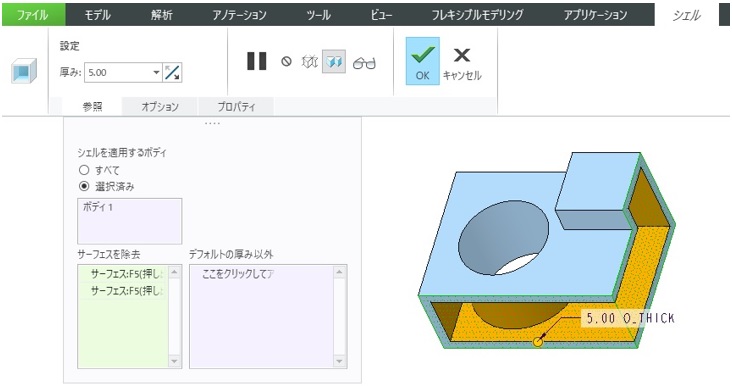
Task: Pause the feature with pause icon
Action: [x=257, y=61]
